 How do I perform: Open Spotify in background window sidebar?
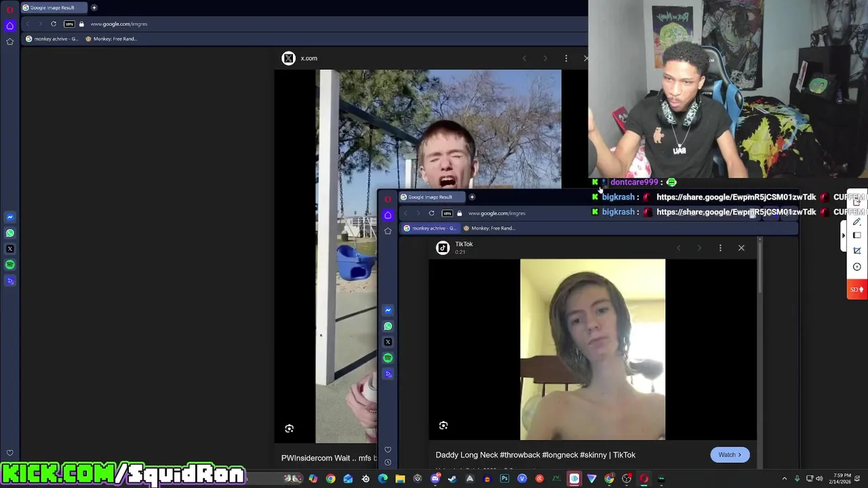[9, 264]
